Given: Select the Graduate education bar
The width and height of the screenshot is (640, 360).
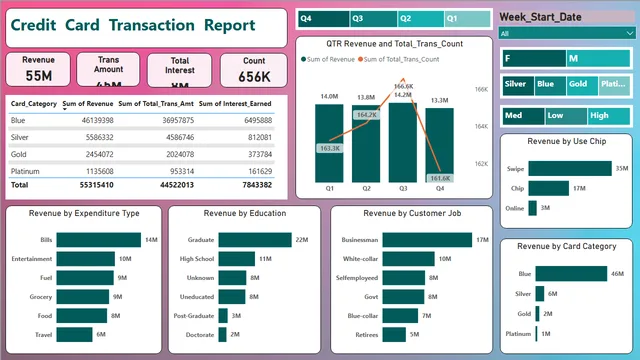Looking at the screenshot, I should point(255,240).
